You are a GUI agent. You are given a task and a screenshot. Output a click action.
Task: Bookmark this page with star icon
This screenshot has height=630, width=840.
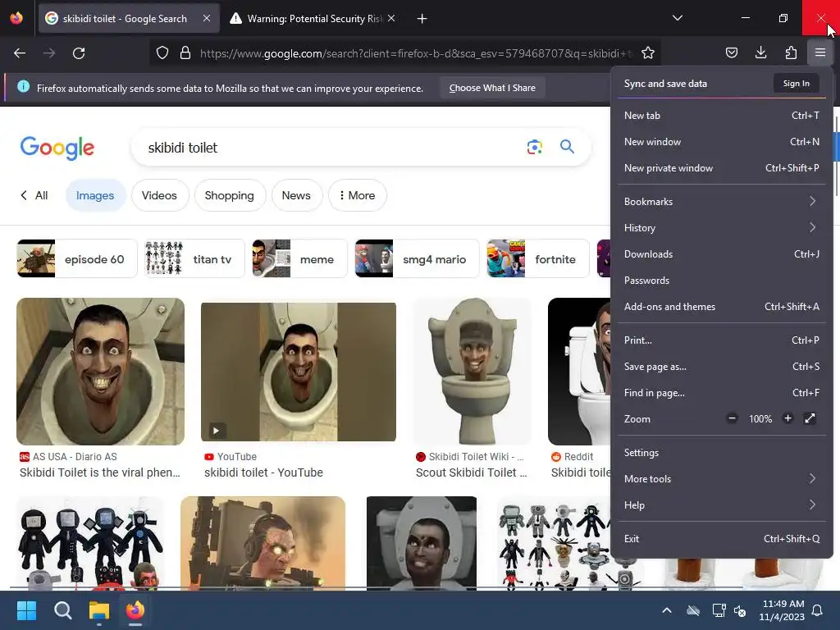[x=648, y=53]
